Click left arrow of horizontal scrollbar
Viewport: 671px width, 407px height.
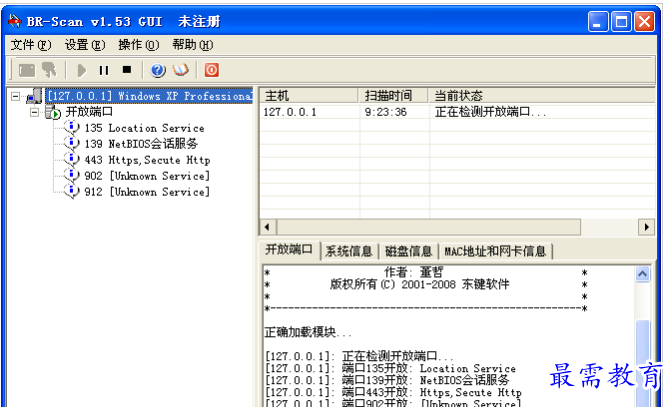[x=268, y=227]
